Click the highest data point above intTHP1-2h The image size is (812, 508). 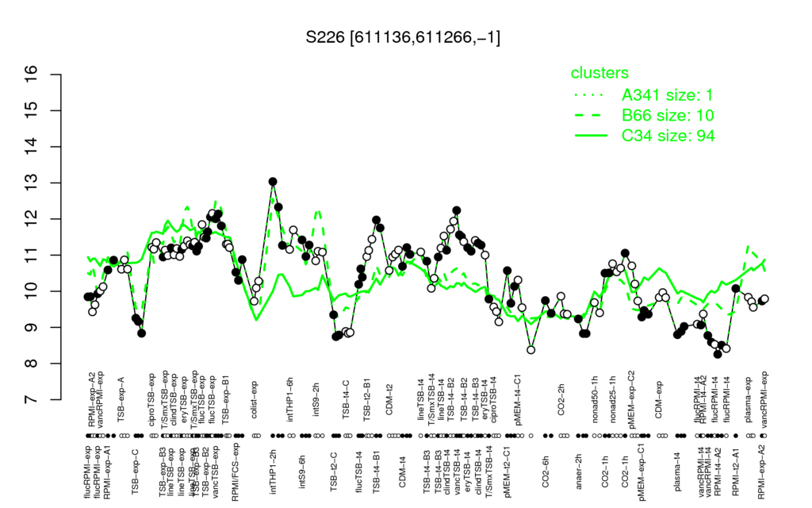pyautogui.click(x=273, y=182)
